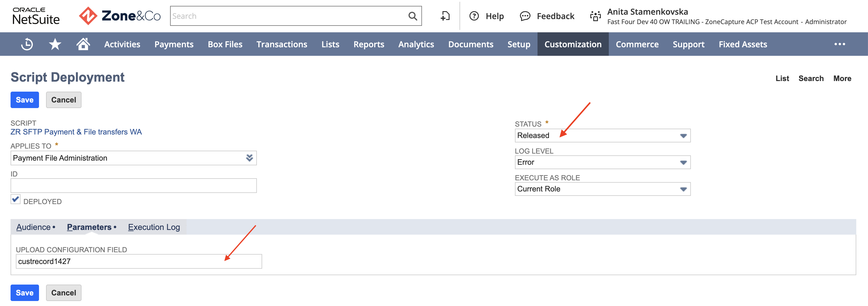Screen dimensions: 868x306
Task: Open the change role user icon
Action: [x=595, y=16]
